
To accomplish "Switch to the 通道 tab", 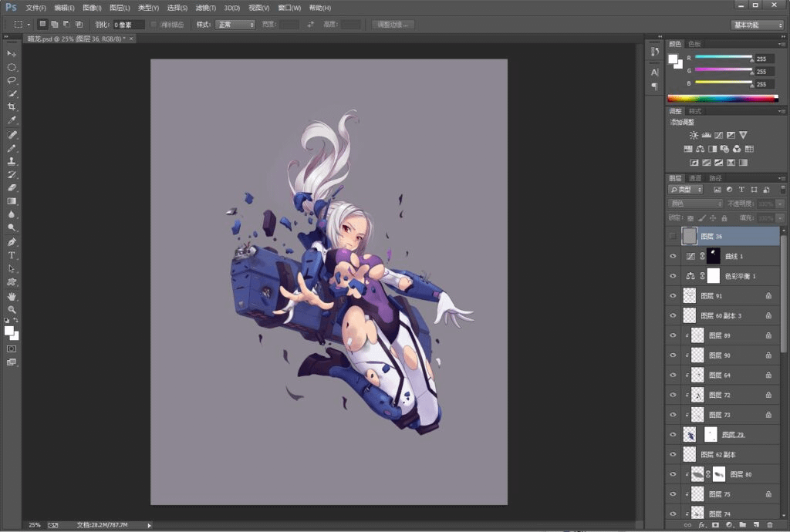I will click(x=695, y=178).
